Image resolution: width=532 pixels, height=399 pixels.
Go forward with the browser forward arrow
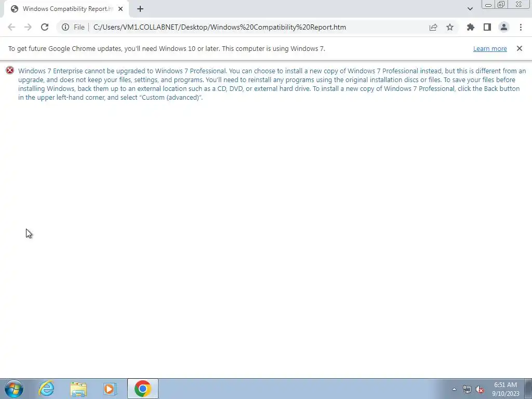pos(28,27)
